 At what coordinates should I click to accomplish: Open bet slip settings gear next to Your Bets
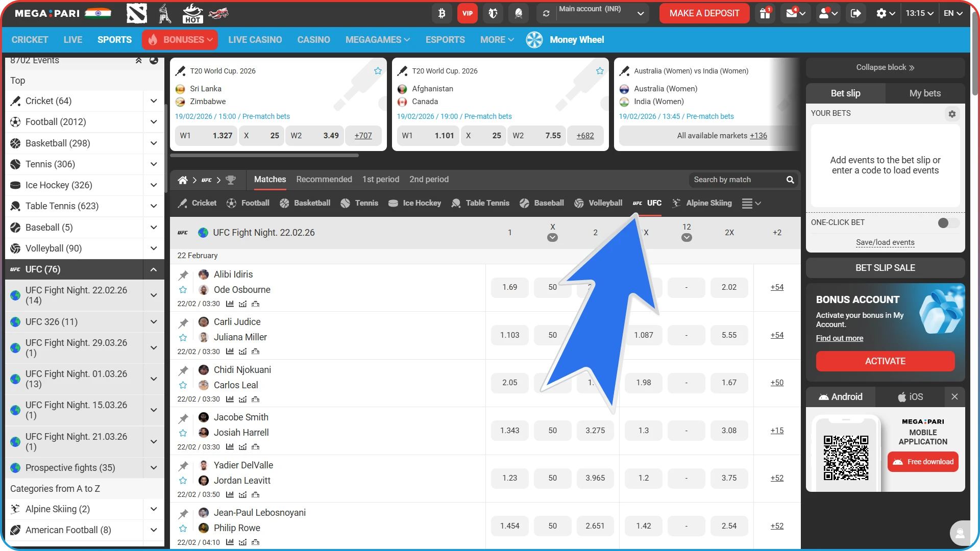951,114
